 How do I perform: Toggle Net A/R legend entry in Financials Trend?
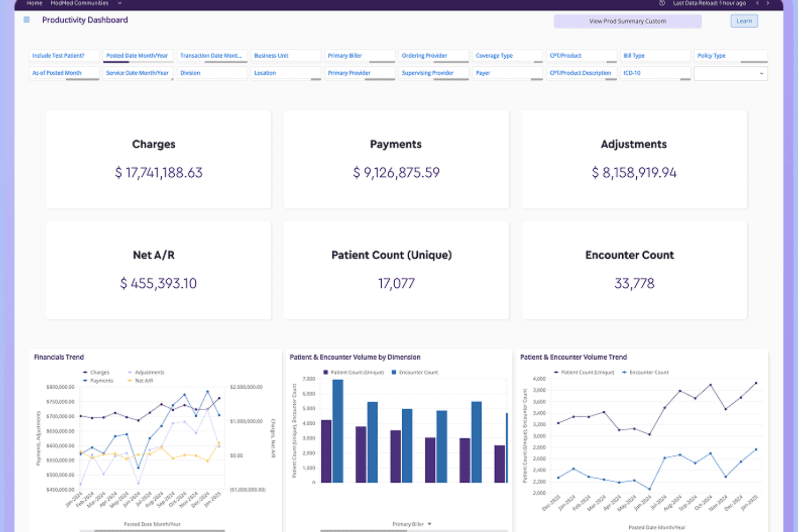[140, 381]
